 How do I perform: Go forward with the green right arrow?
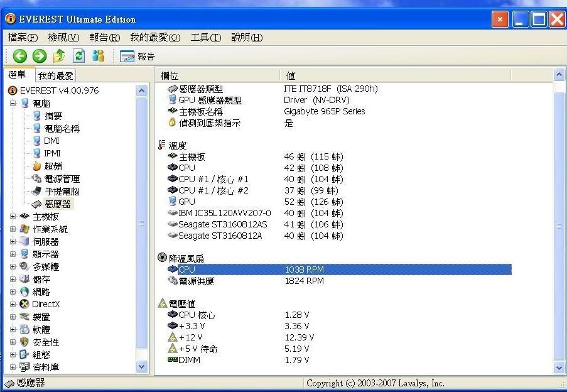point(40,56)
